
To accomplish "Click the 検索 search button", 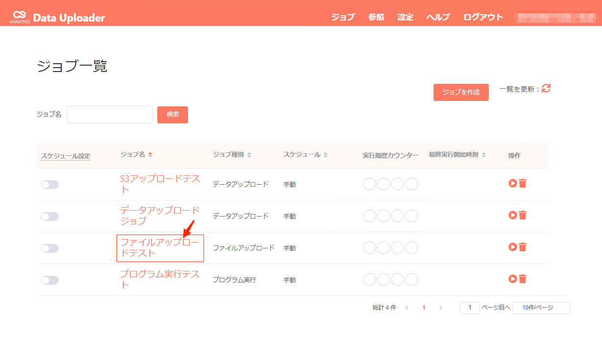I will coord(172,115).
